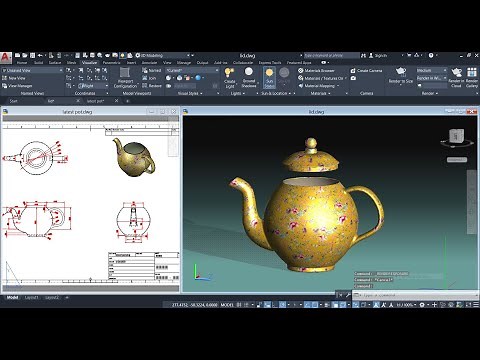Click Join viewports
The image size is (480, 360).
[149, 78]
